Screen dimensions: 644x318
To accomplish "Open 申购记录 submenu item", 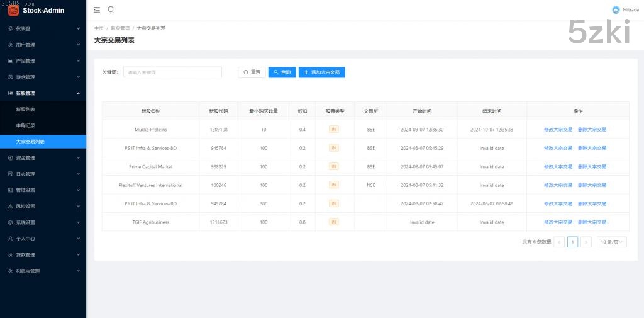I will (x=26, y=125).
